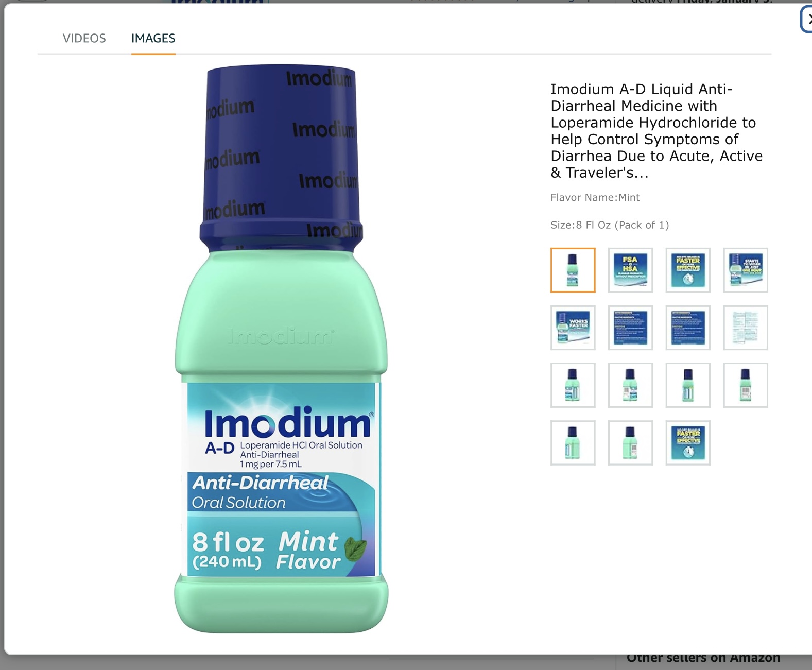The image size is (812, 670).
Task: Click the large Imodium bottle image
Action: (281, 349)
